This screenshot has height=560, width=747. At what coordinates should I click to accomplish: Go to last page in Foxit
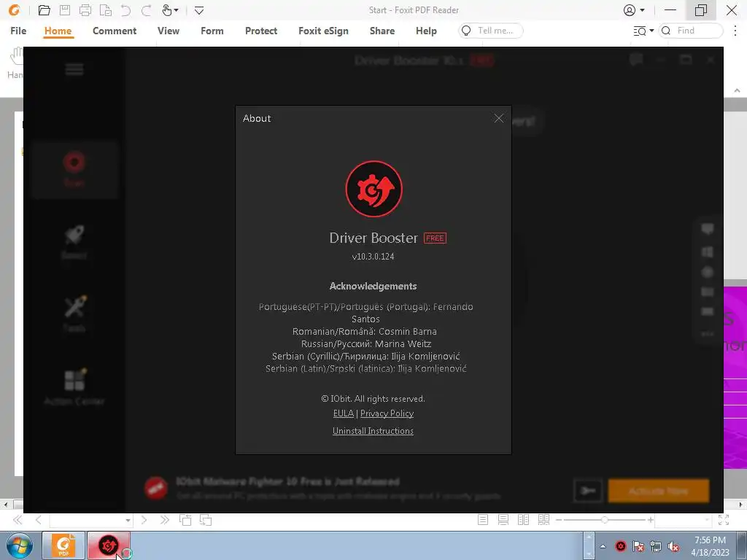tap(165, 520)
